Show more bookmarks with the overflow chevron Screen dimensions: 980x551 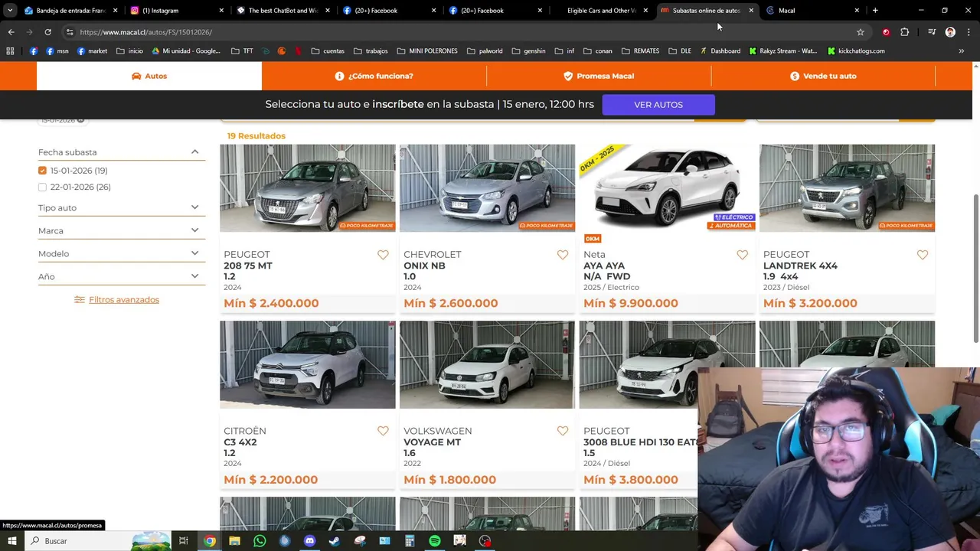962,51
